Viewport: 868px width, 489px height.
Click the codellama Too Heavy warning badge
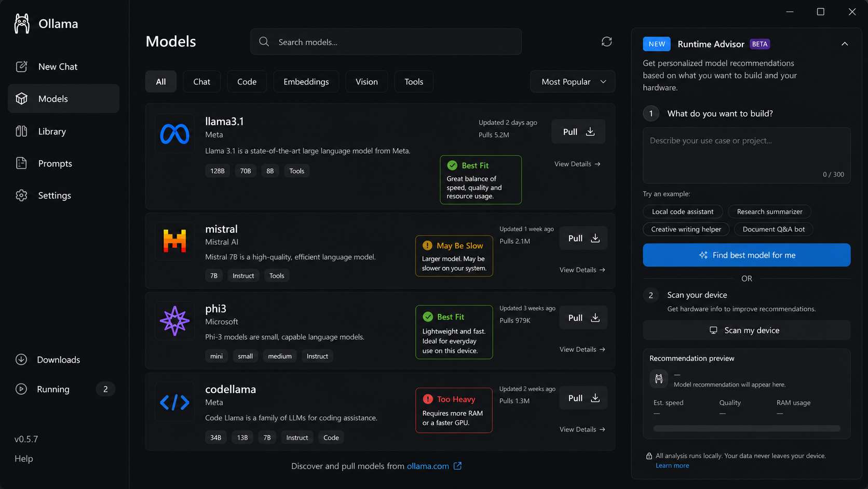[454, 411]
